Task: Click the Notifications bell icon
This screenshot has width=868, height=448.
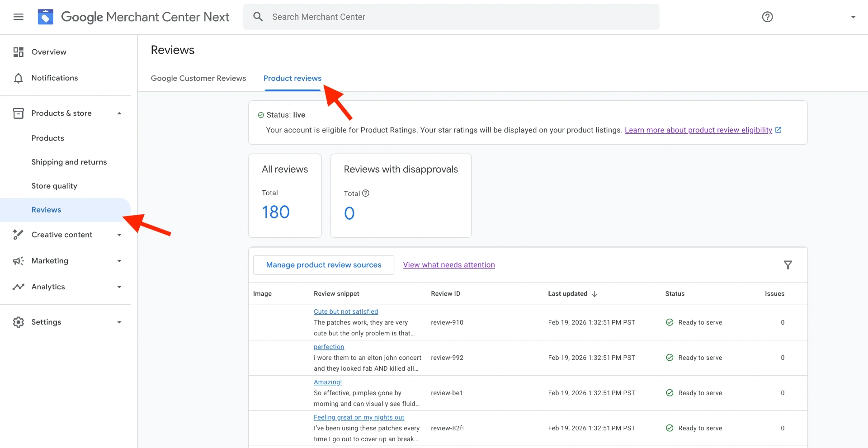Action: point(19,78)
